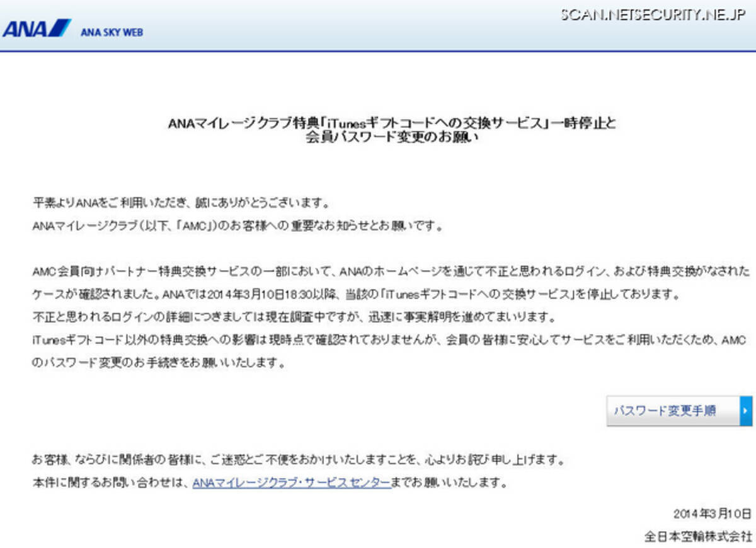Click line iTunesギフトコード以外の特典交換への影響

pyautogui.click(x=389, y=340)
